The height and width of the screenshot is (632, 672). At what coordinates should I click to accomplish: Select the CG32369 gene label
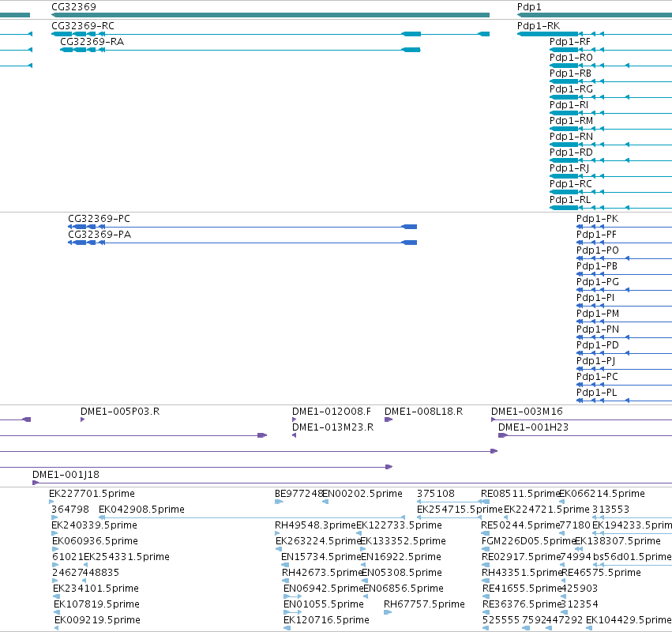[x=73, y=7]
